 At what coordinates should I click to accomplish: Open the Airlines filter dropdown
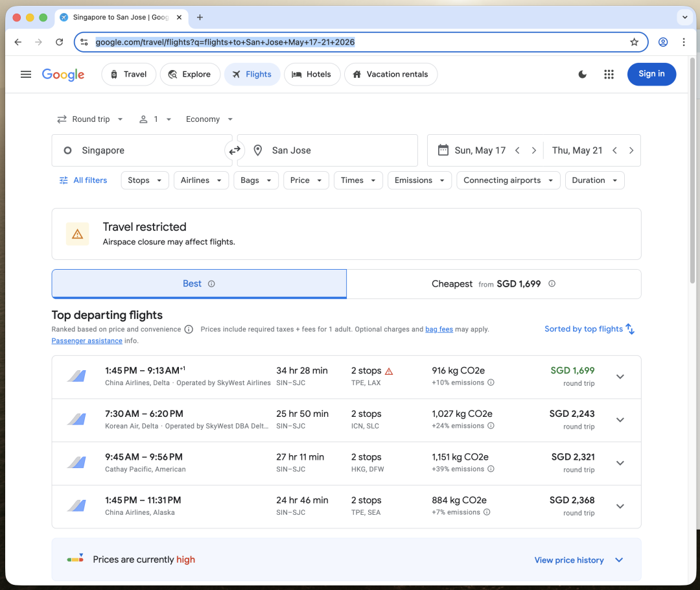pos(202,180)
